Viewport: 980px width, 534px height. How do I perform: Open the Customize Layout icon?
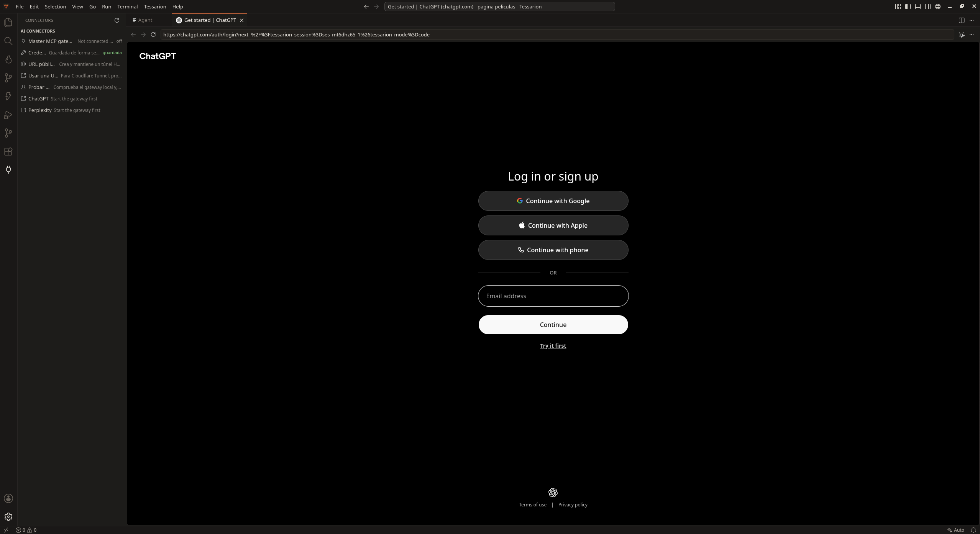(x=898, y=7)
